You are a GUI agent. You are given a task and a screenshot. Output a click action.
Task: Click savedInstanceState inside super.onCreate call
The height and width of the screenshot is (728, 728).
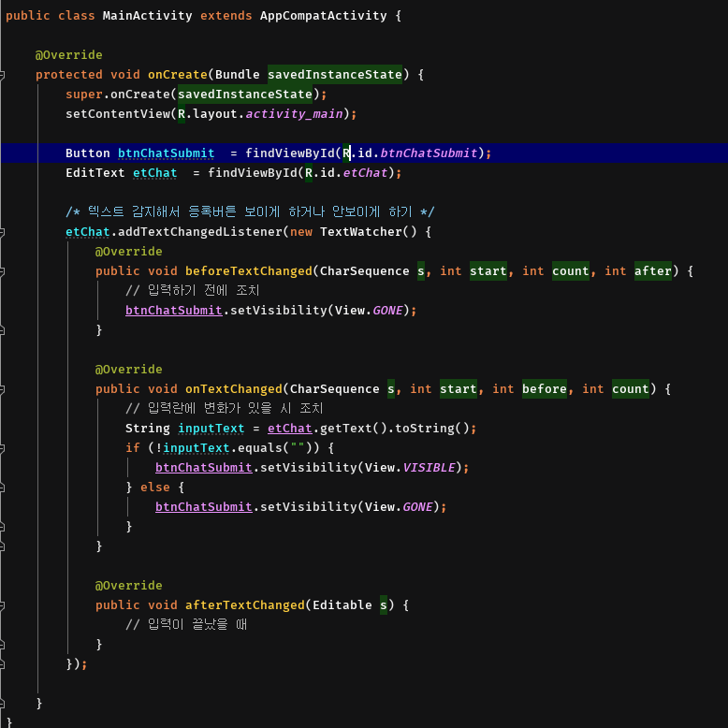click(245, 95)
